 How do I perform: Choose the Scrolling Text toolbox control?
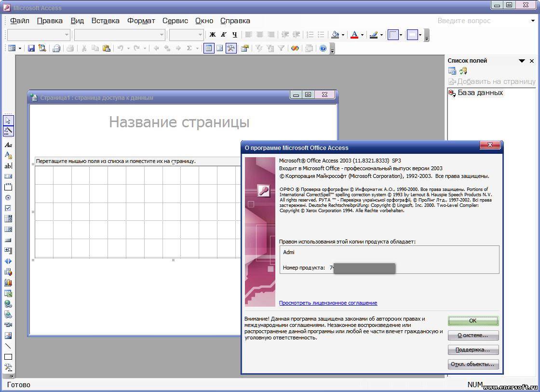8,176
